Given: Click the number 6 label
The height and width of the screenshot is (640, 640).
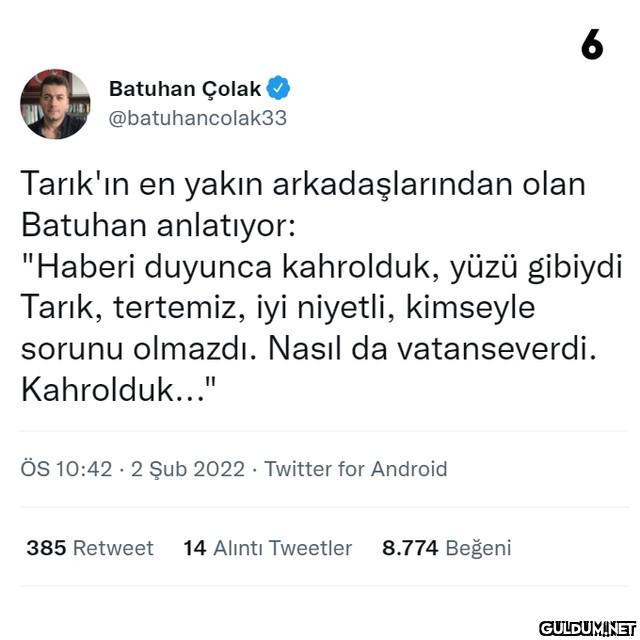Looking at the screenshot, I should click(592, 44).
